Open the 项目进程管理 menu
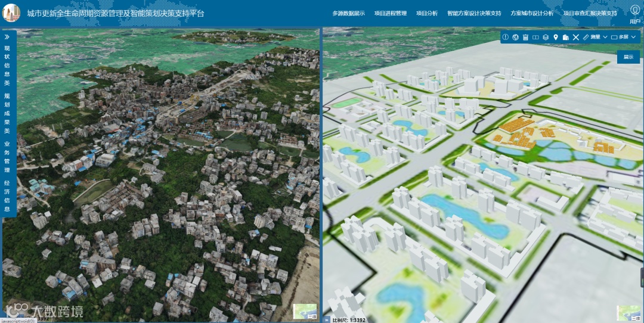The image size is (644, 323). 390,13
